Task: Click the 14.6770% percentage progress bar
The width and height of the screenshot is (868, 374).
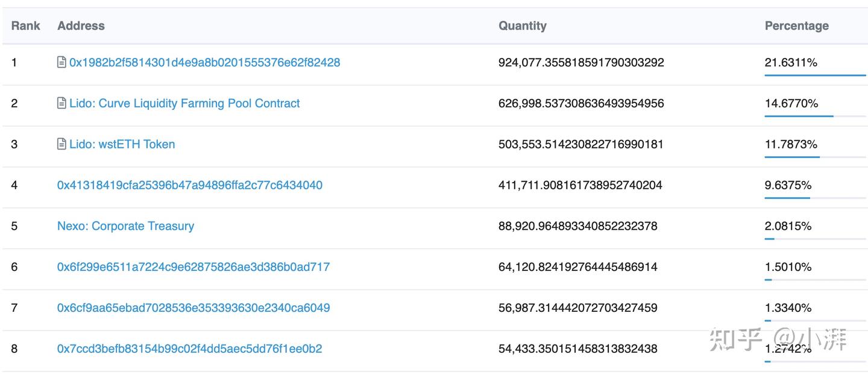Action: 814,116
